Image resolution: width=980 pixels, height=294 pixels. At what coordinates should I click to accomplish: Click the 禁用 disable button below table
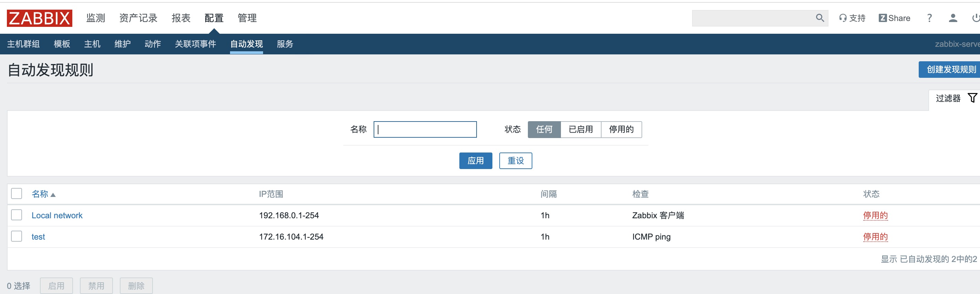point(96,286)
